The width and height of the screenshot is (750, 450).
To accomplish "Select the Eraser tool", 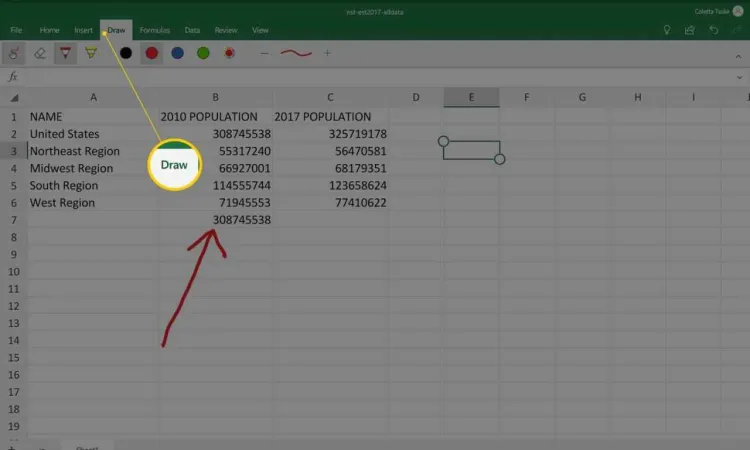I will (x=40, y=53).
